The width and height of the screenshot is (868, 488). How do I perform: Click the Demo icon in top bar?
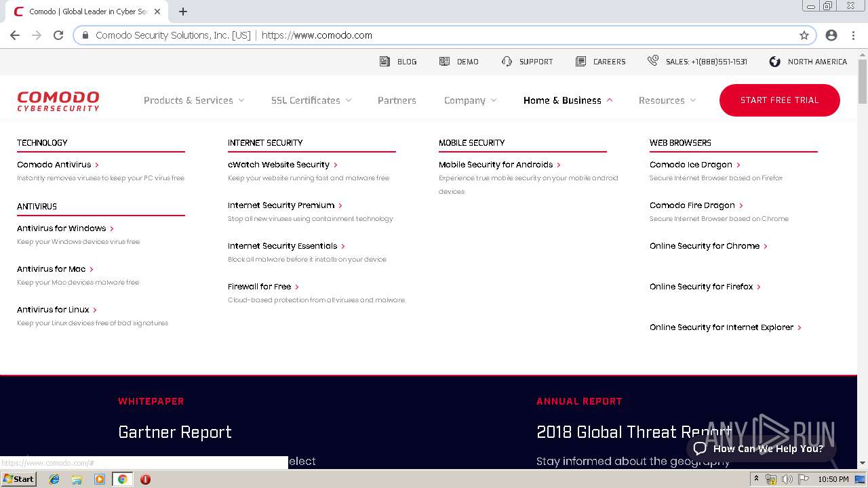tap(444, 61)
